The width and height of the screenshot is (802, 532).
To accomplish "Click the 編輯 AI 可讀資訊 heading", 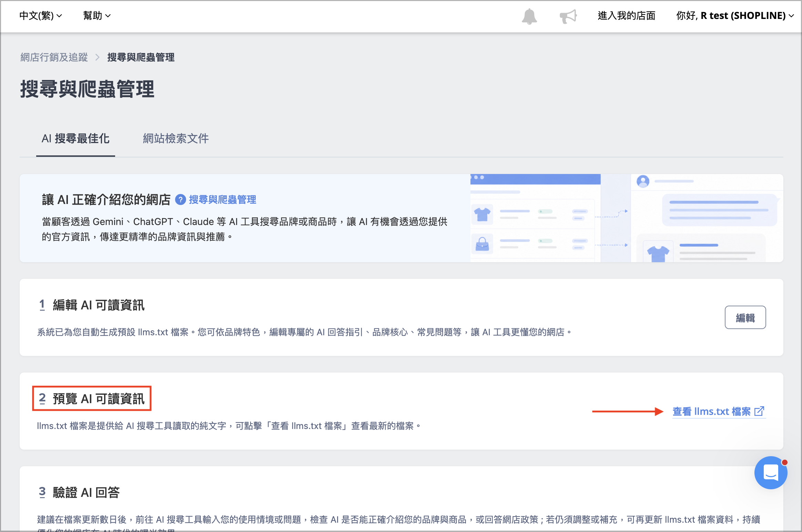I will (99, 305).
